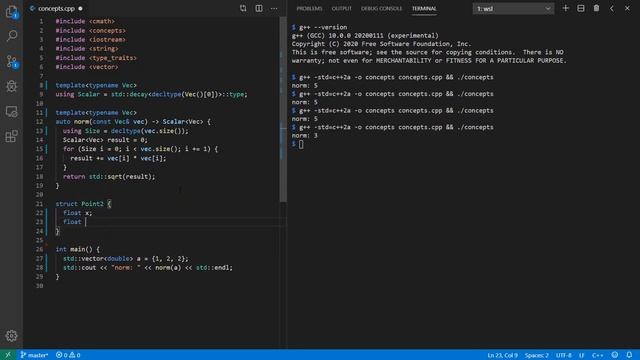Screen dimensions: 640x360
Task: Switch to the TERMINAL tab
Action: (x=424, y=9)
